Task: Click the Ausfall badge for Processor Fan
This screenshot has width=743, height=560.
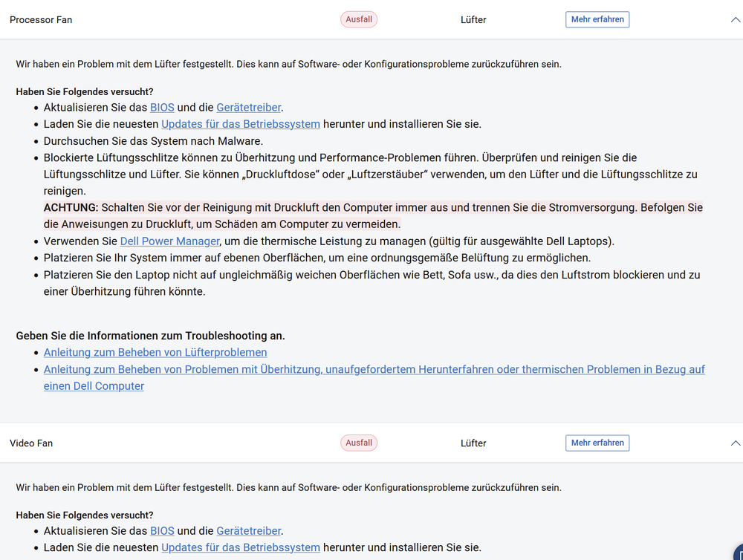Action: (359, 20)
